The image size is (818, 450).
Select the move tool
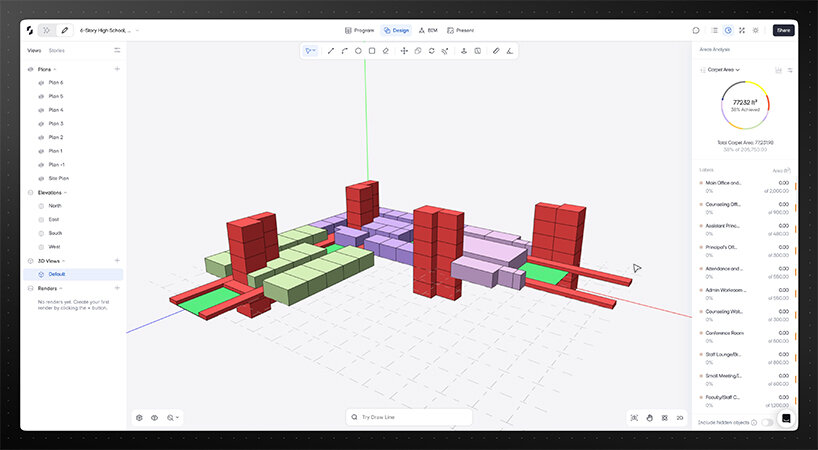404,50
